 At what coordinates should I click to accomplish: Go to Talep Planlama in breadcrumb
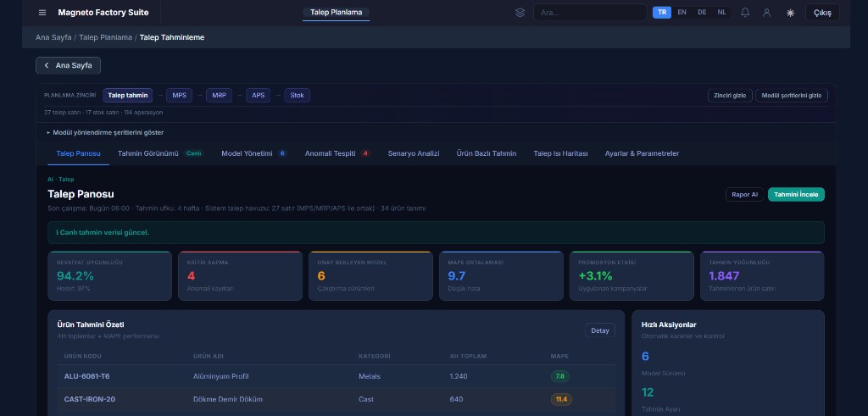coord(105,37)
